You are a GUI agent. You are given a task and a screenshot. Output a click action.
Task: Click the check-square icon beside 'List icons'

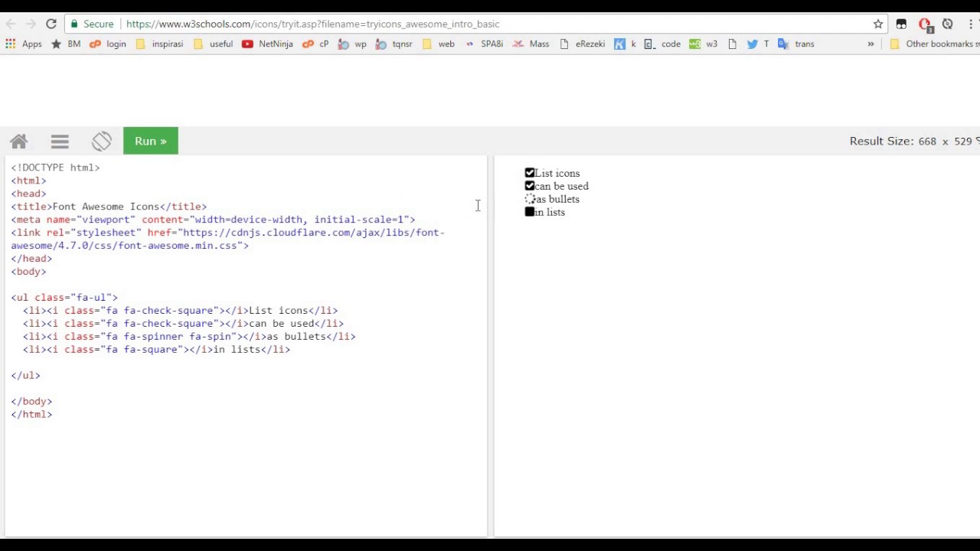[x=530, y=173]
